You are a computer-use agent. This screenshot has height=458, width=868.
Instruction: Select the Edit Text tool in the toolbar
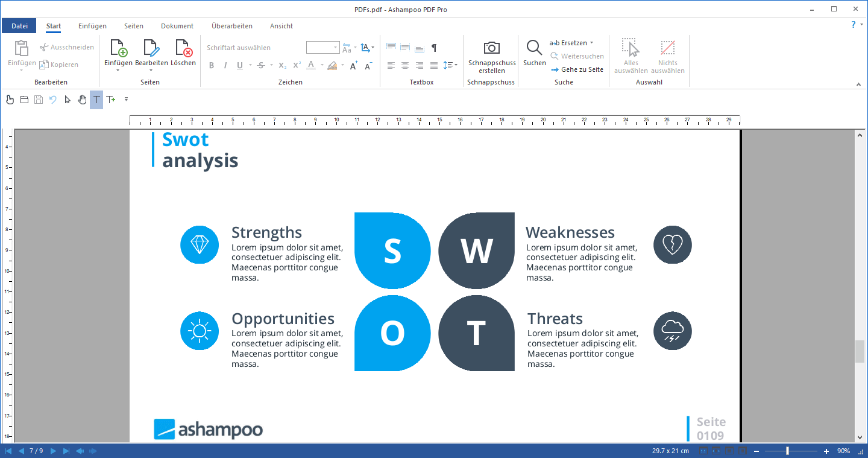(x=96, y=100)
